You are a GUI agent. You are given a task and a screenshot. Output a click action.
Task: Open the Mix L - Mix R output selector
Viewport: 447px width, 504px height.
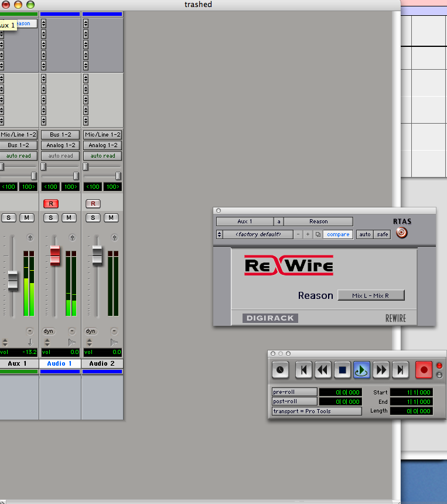click(371, 295)
